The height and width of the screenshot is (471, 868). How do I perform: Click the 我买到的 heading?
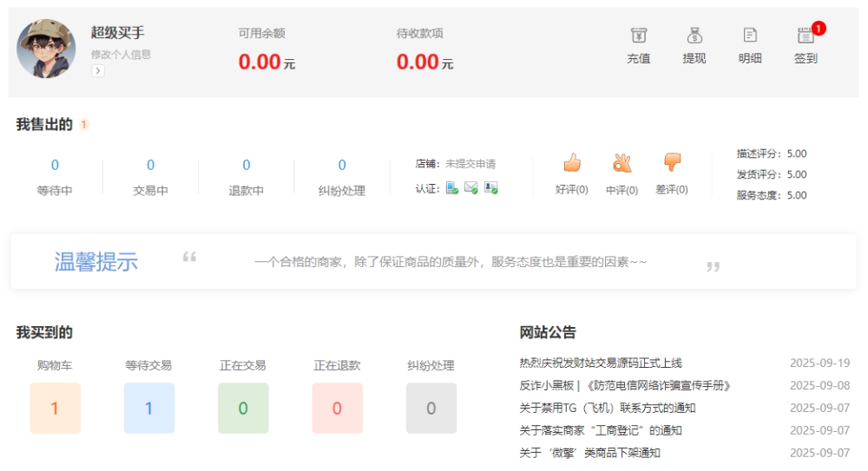point(44,332)
